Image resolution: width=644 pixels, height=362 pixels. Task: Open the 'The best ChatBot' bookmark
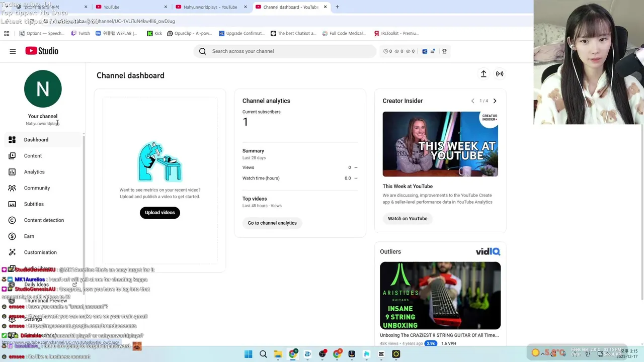point(293,34)
